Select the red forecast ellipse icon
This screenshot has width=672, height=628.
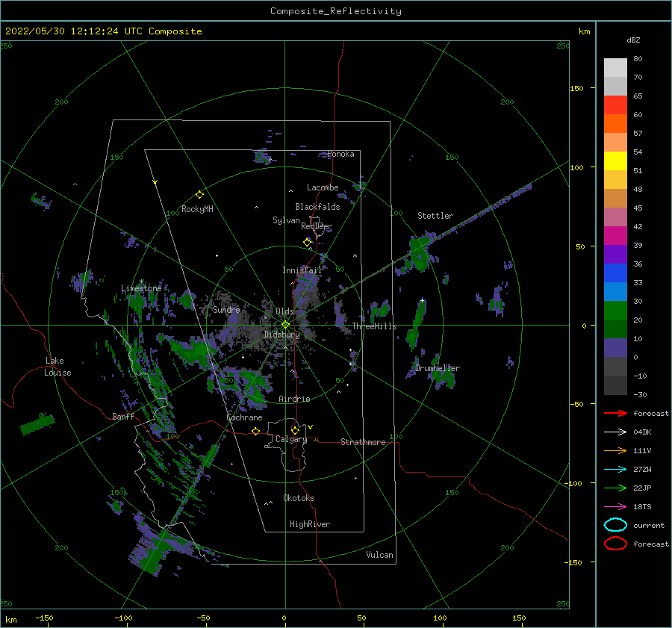(615, 544)
